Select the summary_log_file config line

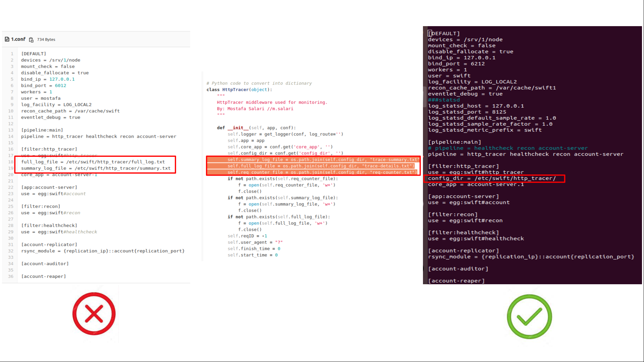96,168
